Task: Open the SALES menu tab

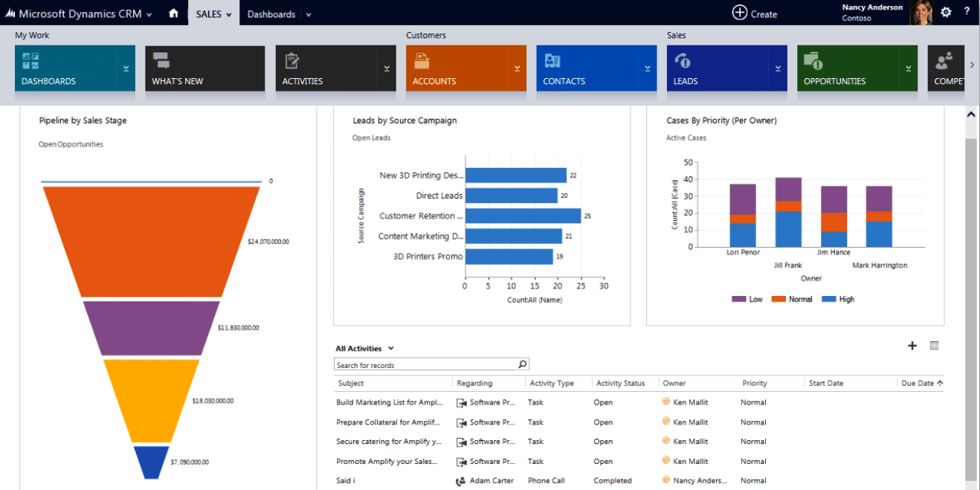Action: pos(213,13)
